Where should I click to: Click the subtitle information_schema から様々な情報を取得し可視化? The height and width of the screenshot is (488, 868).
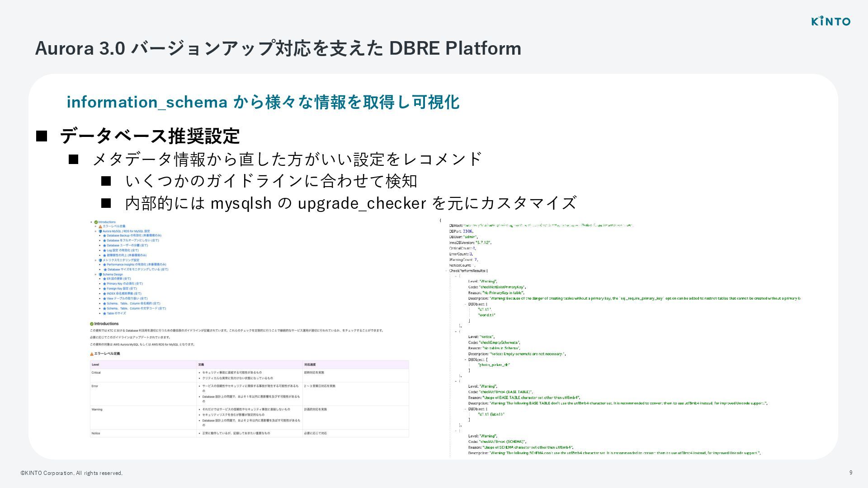coord(263,102)
